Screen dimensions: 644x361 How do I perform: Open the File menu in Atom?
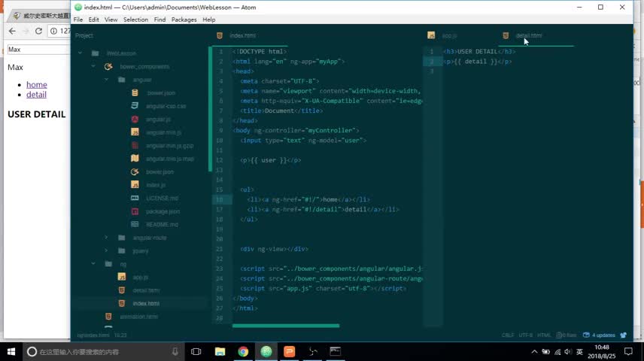78,20
